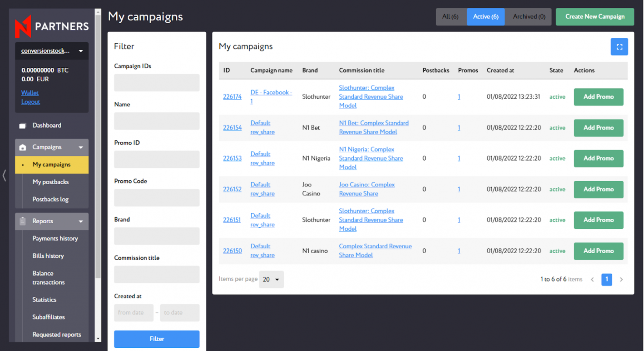Add Promo for campaign 226152
The image size is (644, 351).
coord(599,189)
